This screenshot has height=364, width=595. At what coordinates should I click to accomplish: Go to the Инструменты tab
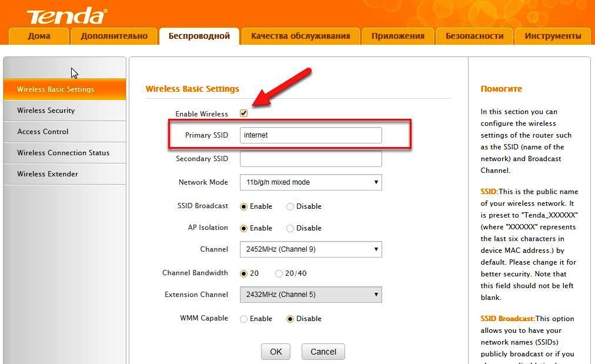pos(553,36)
